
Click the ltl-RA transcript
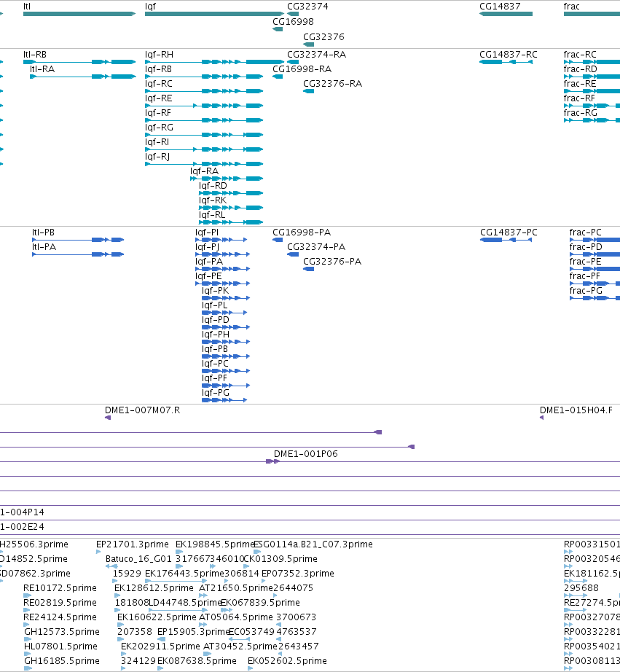click(83, 77)
